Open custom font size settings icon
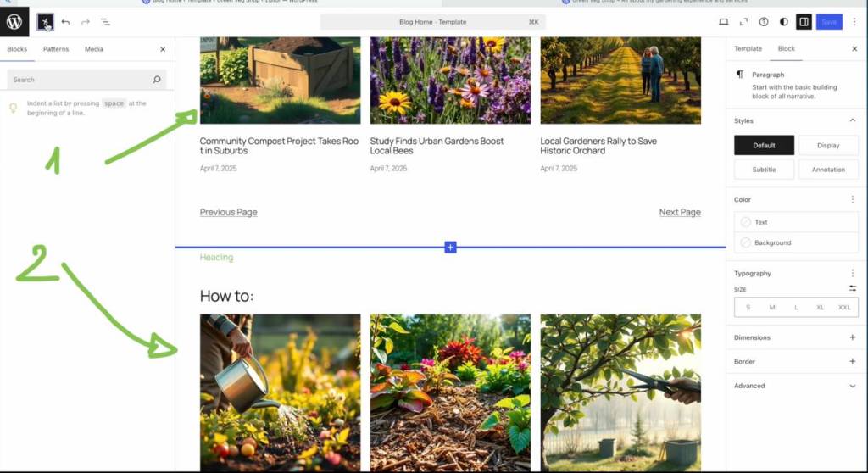Image resolution: width=868 pixels, height=473 pixels. click(x=852, y=289)
